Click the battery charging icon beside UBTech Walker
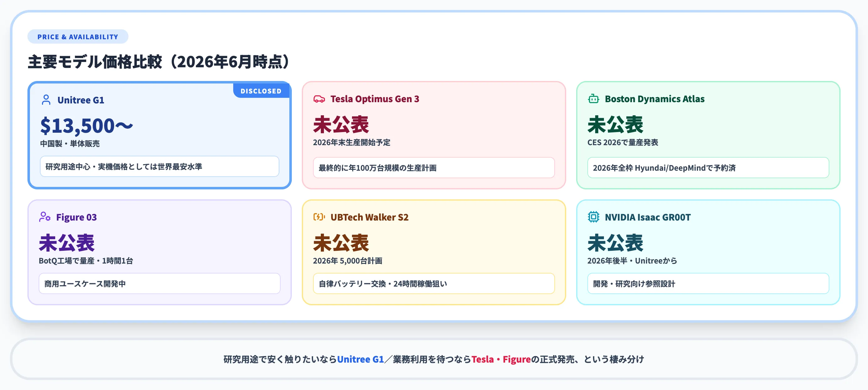The image size is (868, 390). coord(319,217)
